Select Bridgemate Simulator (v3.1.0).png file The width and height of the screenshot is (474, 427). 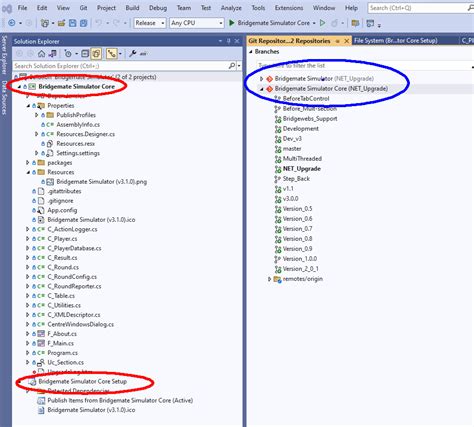click(x=102, y=182)
